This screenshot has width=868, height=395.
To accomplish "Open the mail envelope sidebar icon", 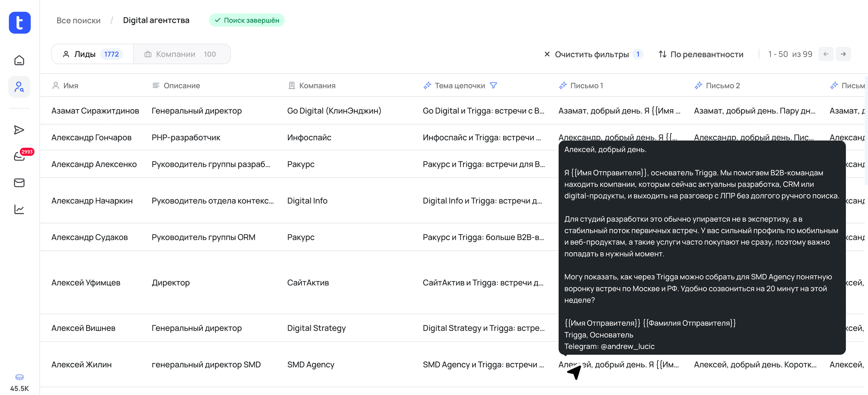I will pos(19,183).
